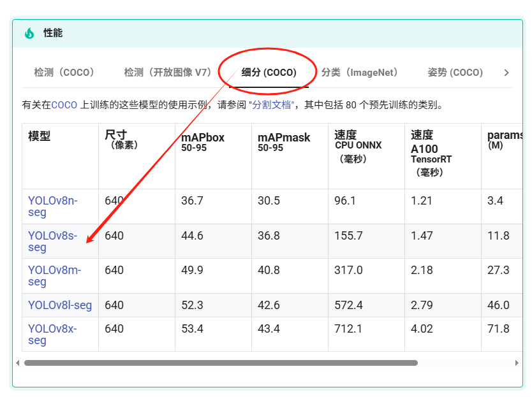Open the YOLOv8s-seg model link
The height and width of the screenshot is (397, 532).
52,241
